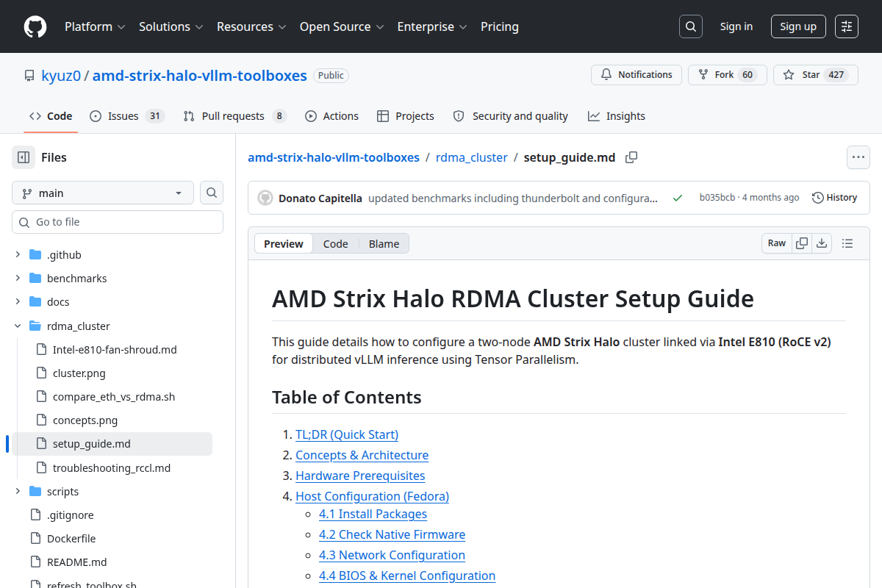Open troubleshooting_rccl.md file
The image size is (882, 588).
[112, 468]
